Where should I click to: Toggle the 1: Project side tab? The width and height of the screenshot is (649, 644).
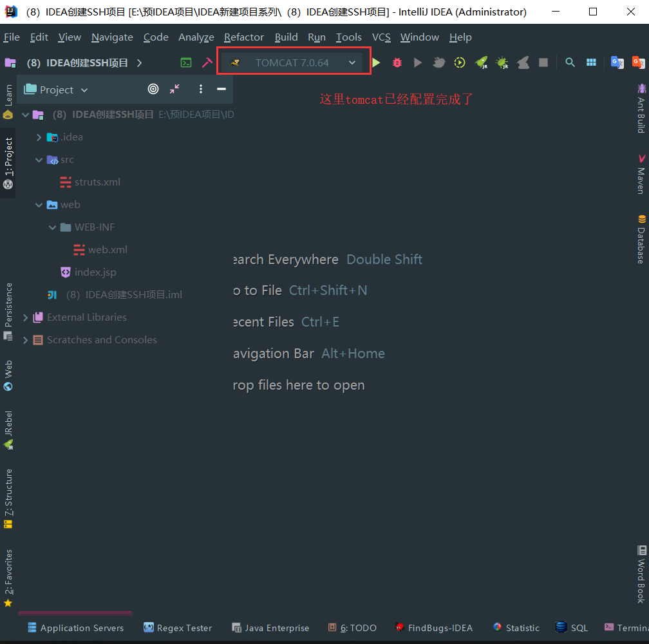(8, 163)
